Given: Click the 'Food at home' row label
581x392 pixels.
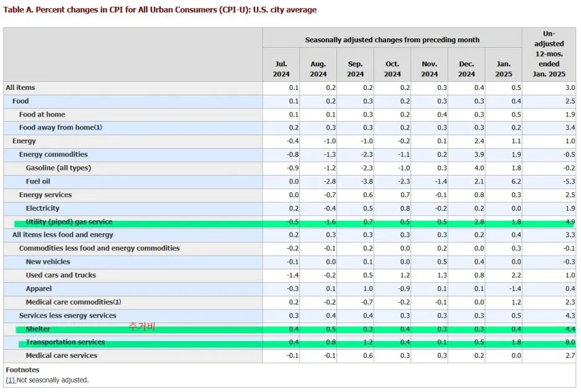Looking at the screenshot, I should coord(42,114).
